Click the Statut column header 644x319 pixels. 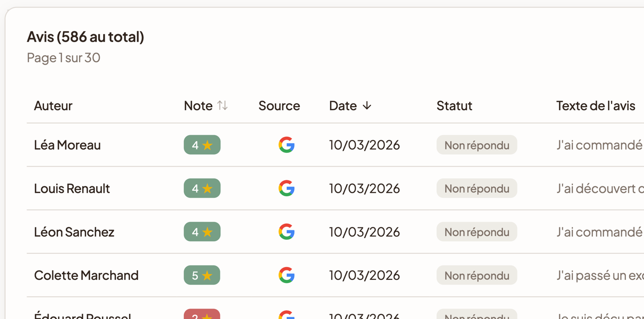454,106
